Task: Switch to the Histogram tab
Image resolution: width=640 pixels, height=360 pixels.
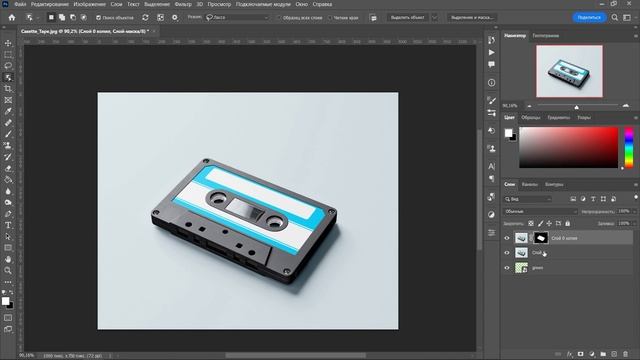Action: pyautogui.click(x=546, y=36)
